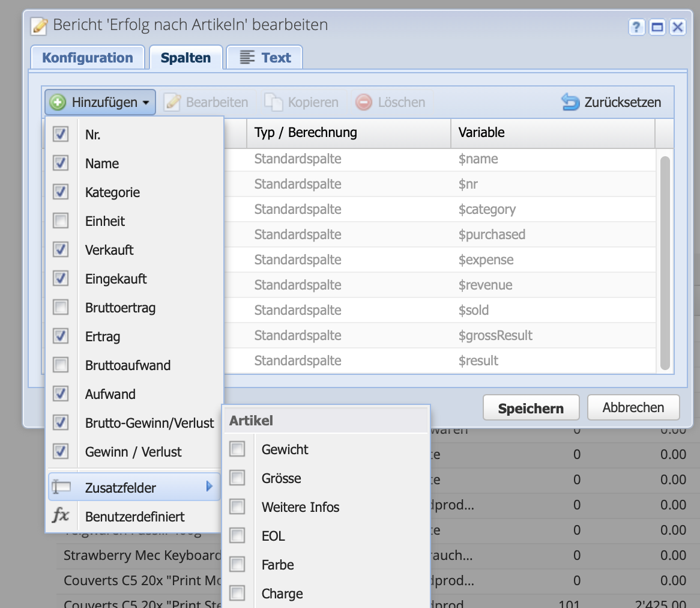Screen dimensions: 700x608
Task: Open the Hinzufügen dropdown arrow
Action: (x=146, y=102)
